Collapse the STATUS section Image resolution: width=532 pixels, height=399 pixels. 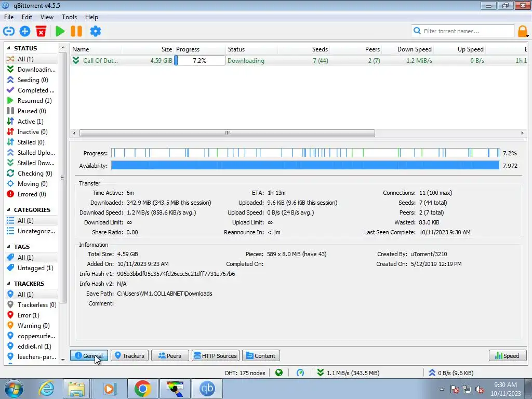(8, 48)
